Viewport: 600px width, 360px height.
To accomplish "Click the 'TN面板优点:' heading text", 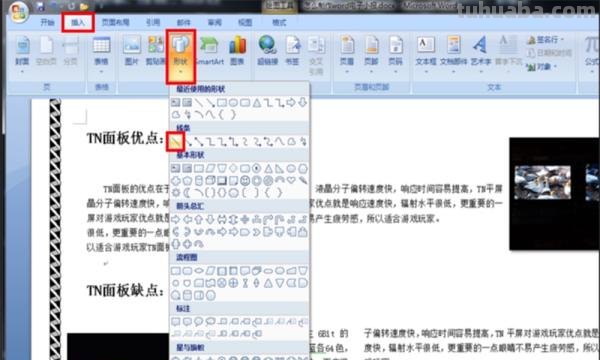I will click(x=126, y=138).
